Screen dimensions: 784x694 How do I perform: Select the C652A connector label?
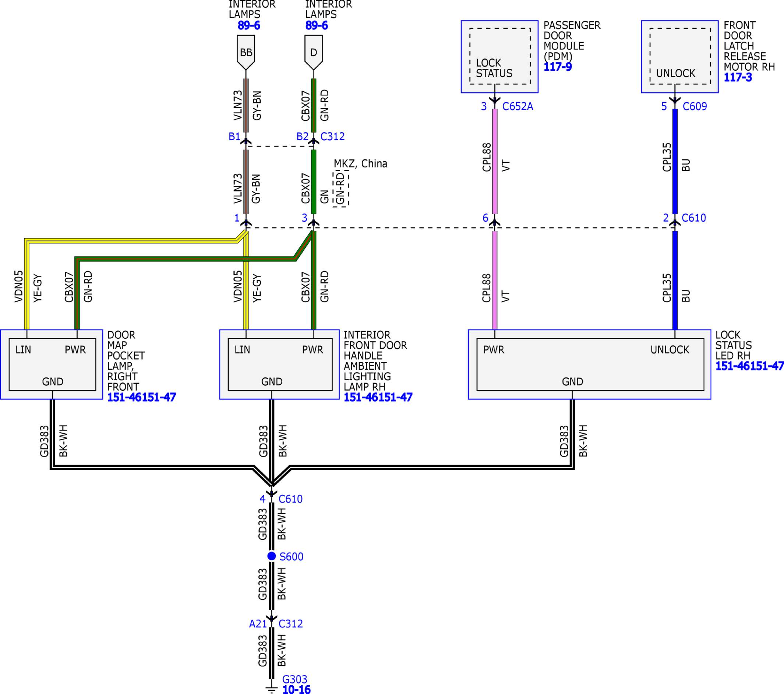(x=518, y=106)
